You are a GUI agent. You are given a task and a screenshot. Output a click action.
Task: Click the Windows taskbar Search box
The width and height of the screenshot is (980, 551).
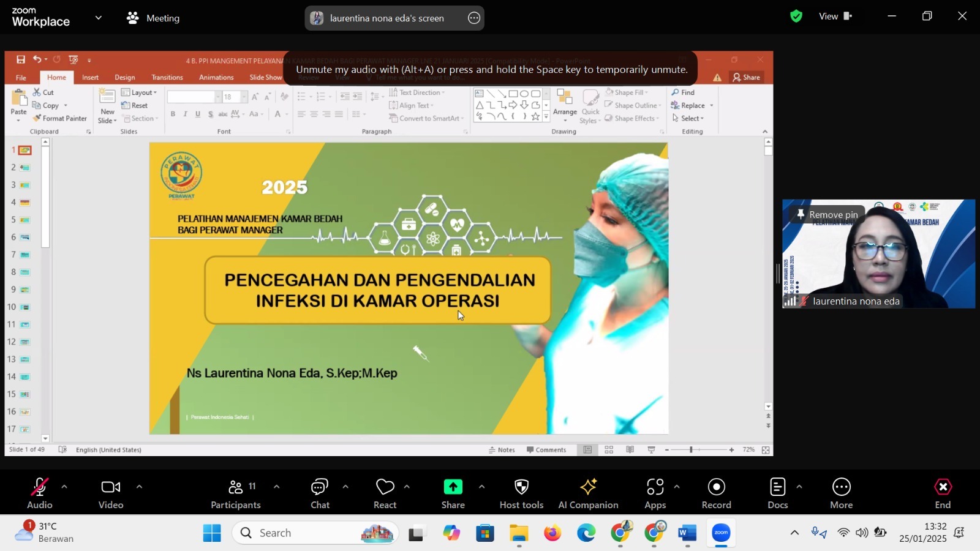point(315,533)
